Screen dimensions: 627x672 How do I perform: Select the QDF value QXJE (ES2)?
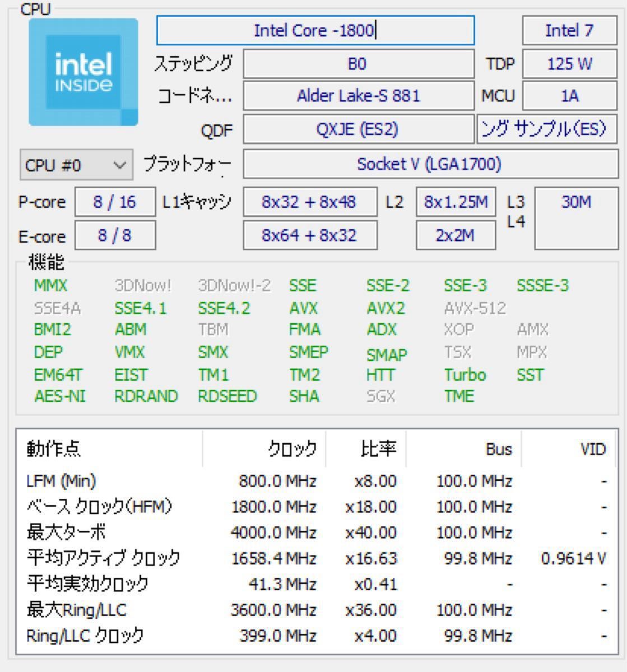tap(357, 129)
